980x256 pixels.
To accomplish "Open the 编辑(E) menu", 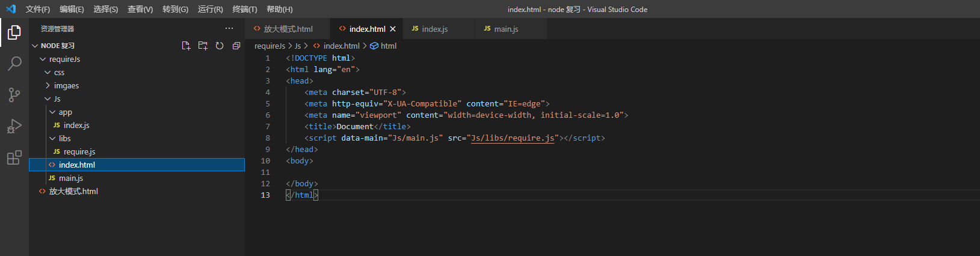I will tap(72, 9).
